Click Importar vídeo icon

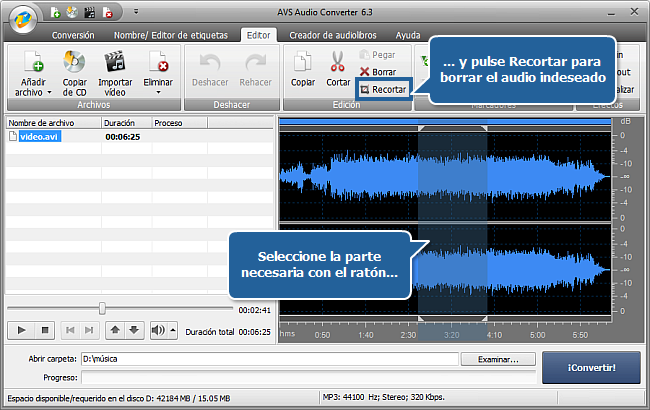tap(115, 62)
